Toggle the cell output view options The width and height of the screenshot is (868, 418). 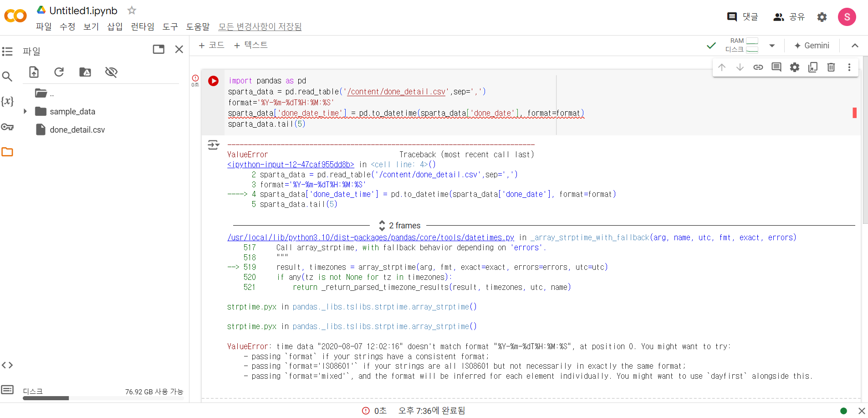[214, 145]
